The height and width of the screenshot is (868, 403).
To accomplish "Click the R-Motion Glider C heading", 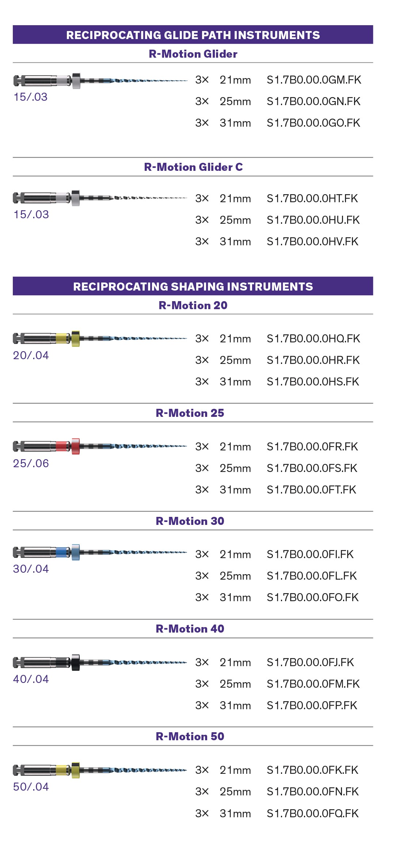I will coord(193,167).
